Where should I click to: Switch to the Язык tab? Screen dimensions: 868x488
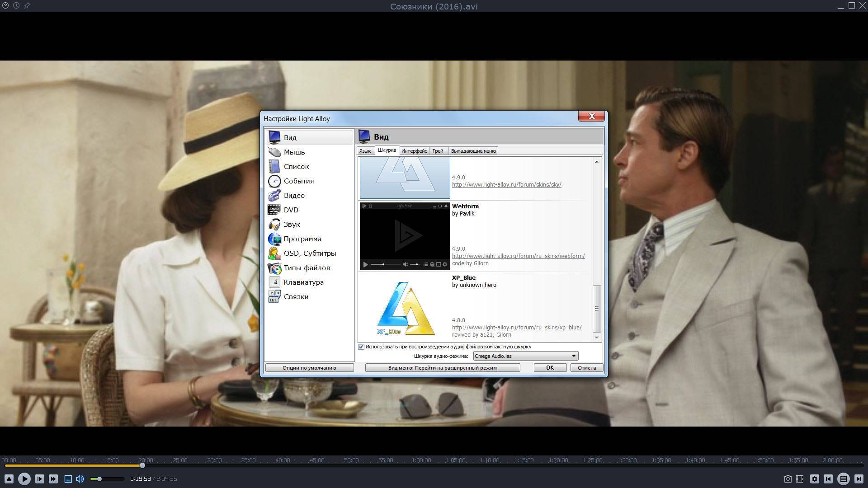(365, 151)
